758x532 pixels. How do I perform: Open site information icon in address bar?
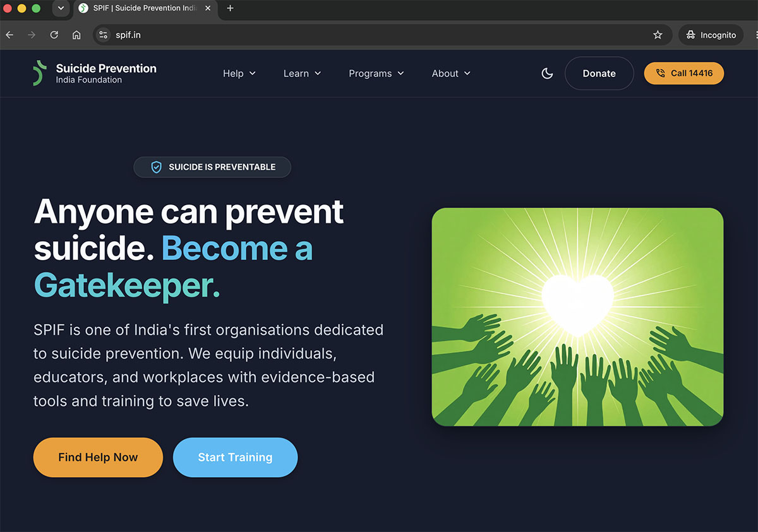tap(104, 35)
